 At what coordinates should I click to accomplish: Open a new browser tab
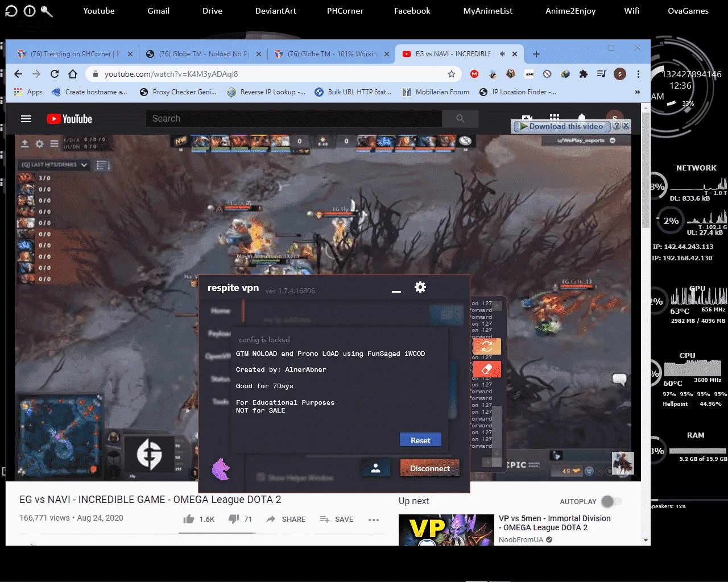coord(536,54)
